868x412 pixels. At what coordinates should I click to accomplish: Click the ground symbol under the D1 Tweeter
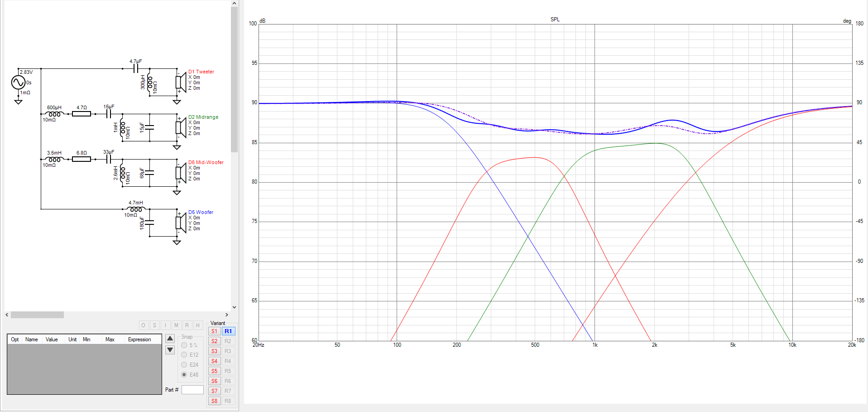click(177, 102)
